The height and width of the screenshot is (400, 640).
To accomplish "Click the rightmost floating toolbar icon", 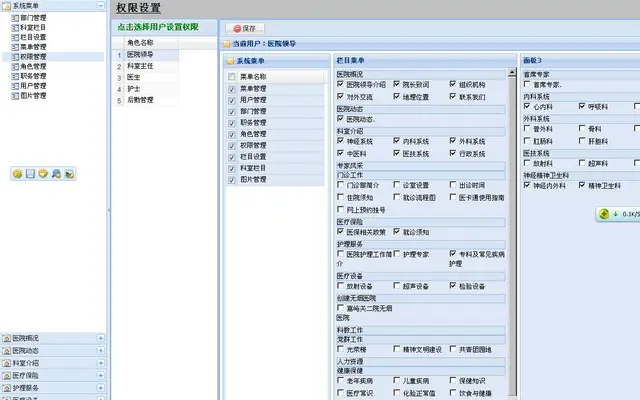I will tap(69, 174).
